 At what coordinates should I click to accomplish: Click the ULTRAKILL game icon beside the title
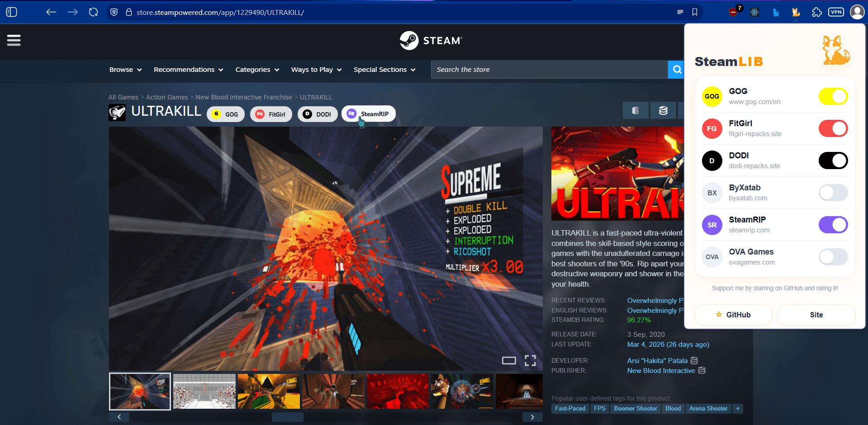tap(117, 112)
